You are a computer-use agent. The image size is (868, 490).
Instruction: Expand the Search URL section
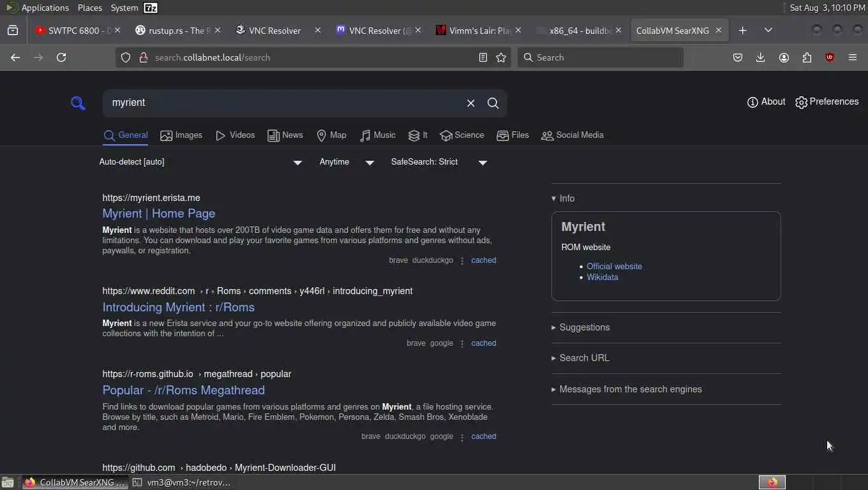tap(580, 358)
